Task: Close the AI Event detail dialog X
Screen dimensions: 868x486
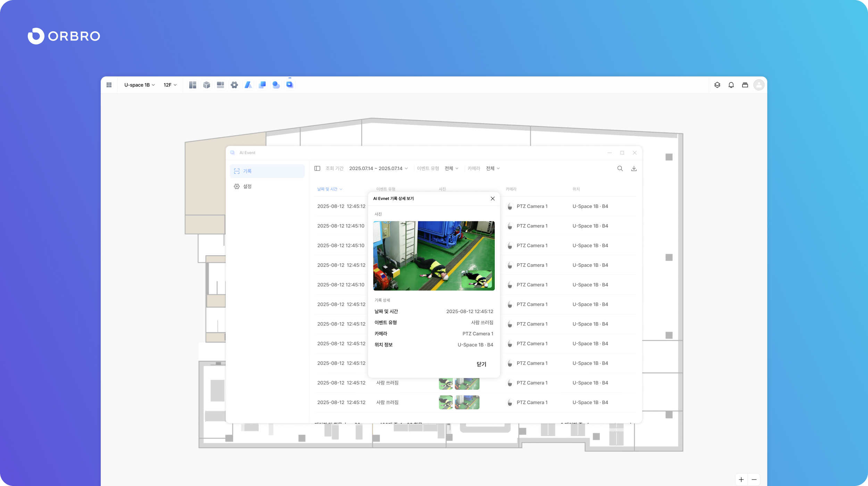Action: (x=492, y=199)
